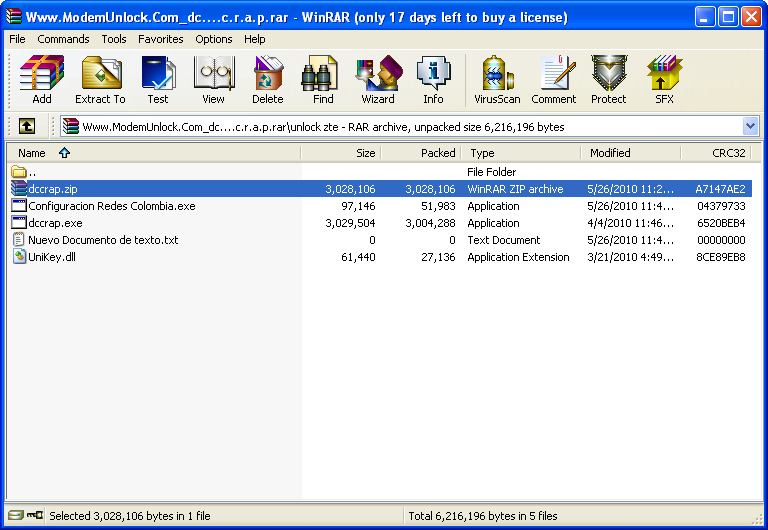Sort by the Size column header
The width and height of the screenshot is (768, 530).
pos(341,153)
